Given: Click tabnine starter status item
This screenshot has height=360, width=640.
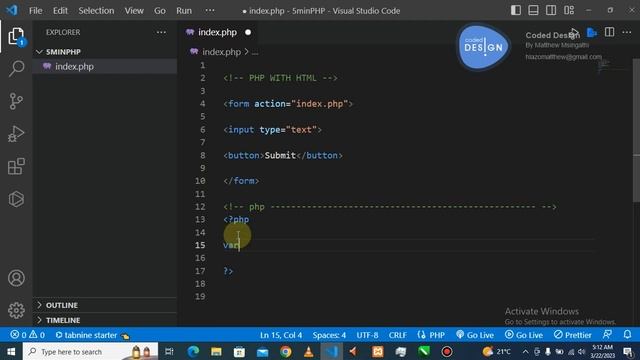Looking at the screenshot, I should (92, 335).
